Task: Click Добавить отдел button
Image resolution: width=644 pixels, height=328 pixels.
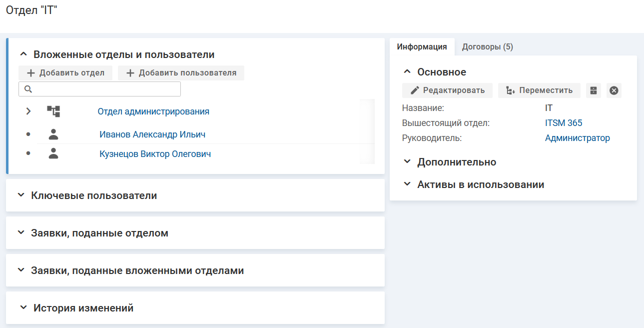Action: tap(65, 73)
